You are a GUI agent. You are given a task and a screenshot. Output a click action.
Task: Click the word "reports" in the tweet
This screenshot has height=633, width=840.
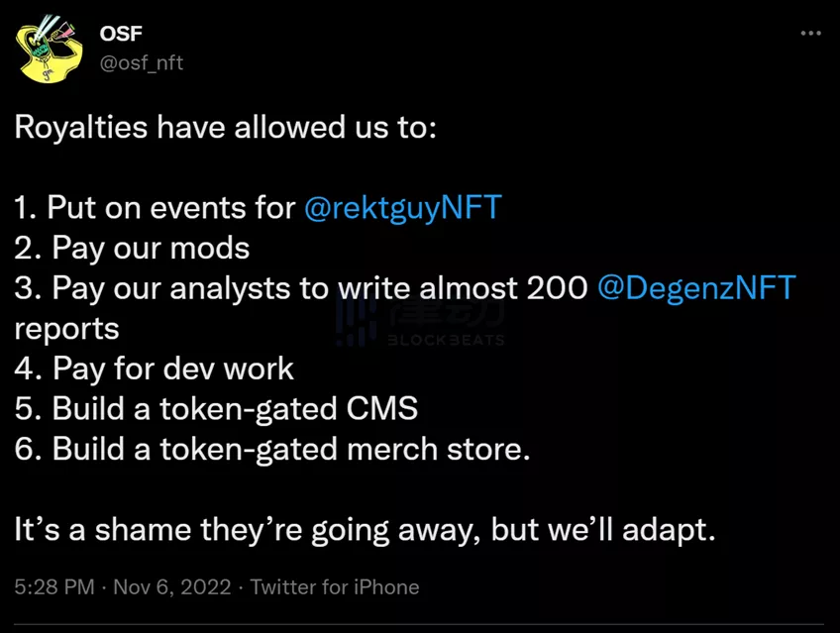tap(66, 328)
